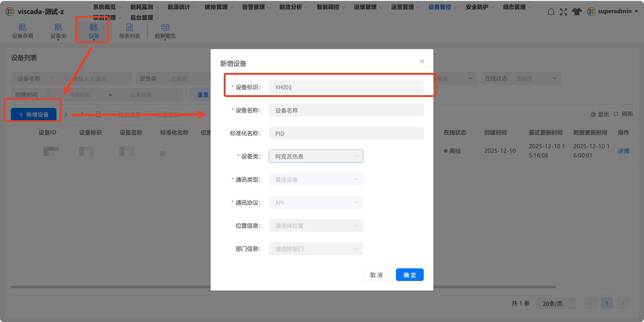Viewport: 644px width, 322px height.
Task: Open the 数据概览 toolbar icon
Action: coord(165,31)
